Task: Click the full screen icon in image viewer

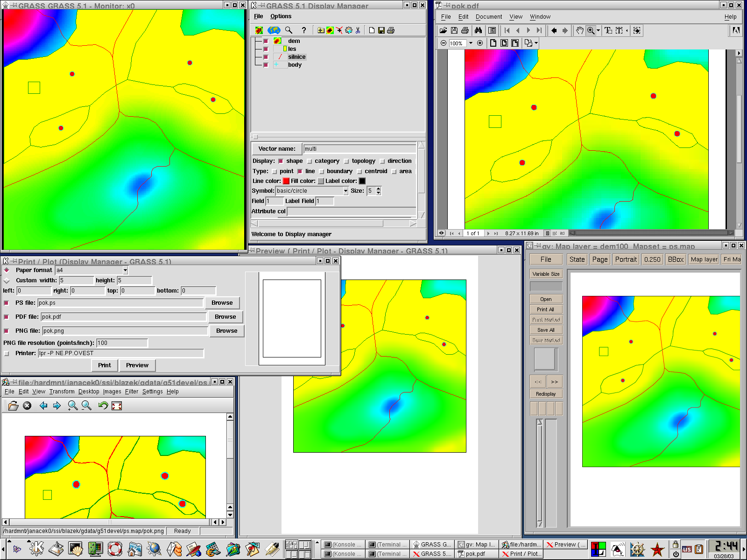Action: click(x=117, y=406)
